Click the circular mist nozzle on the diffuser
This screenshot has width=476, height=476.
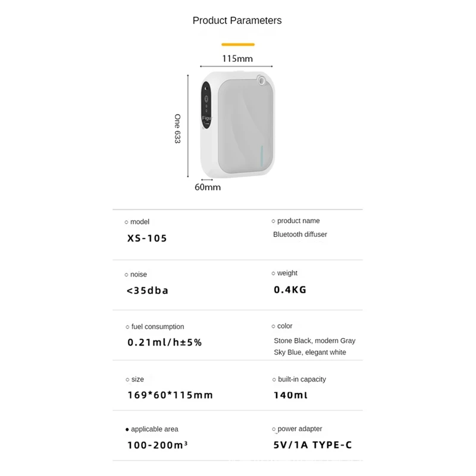[x=261, y=79]
